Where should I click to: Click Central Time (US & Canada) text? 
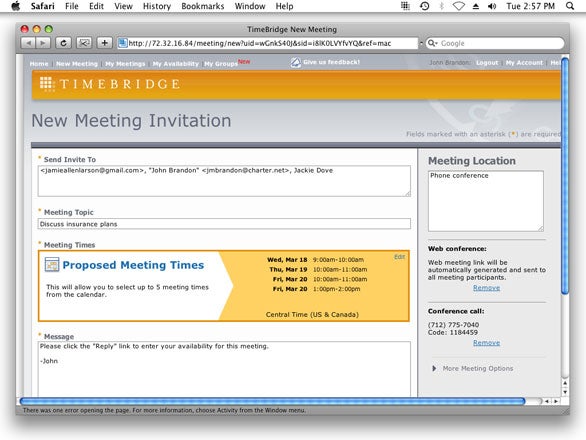click(x=312, y=314)
